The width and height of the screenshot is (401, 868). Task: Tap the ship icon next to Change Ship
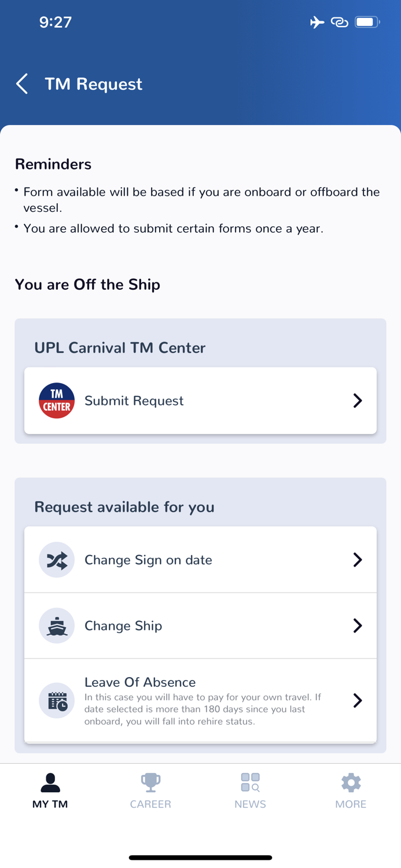pyautogui.click(x=56, y=626)
